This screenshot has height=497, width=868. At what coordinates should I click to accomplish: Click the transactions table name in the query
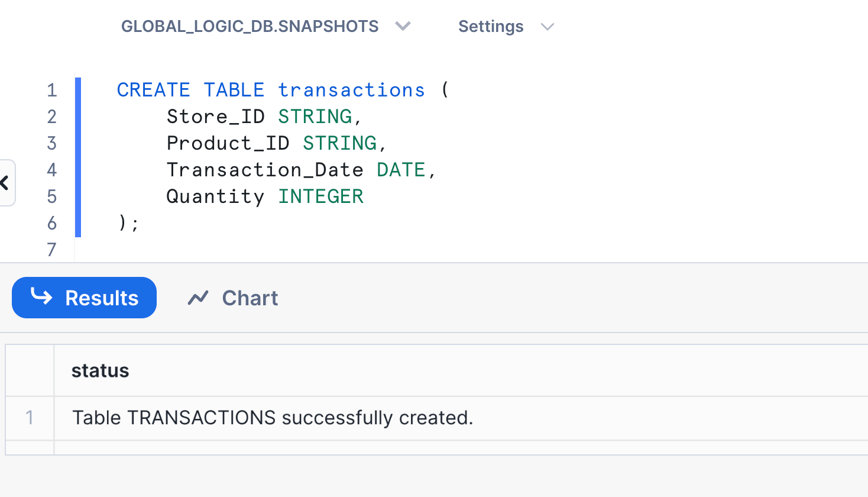(x=351, y=90)
